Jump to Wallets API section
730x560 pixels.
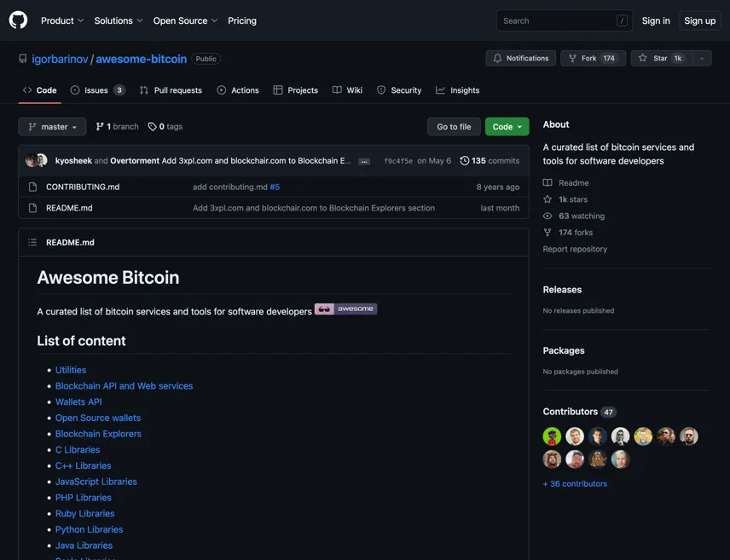(x=78, y=401)
